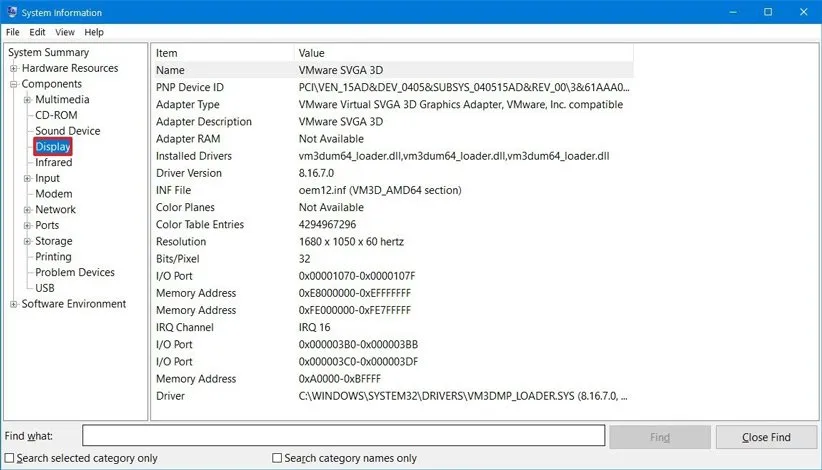Open the Help menu
This screenshot has width=822, height=470.
pos(94,32)
